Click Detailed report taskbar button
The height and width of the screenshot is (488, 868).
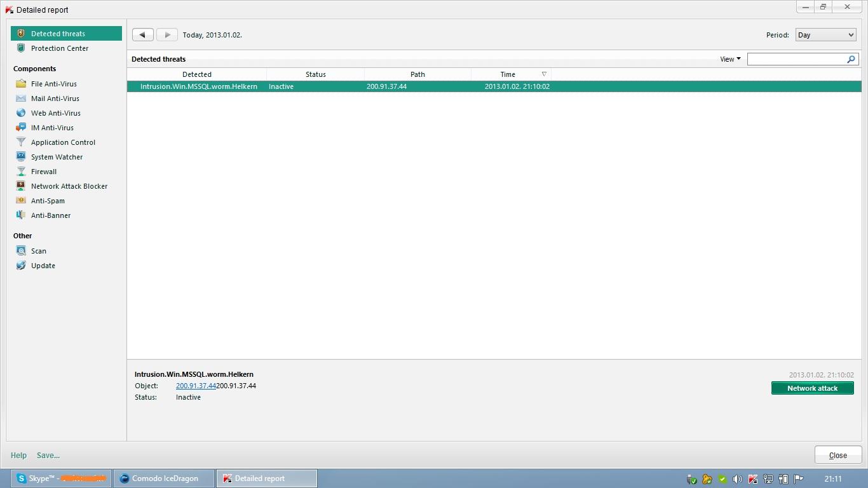click(x=267, y=478)
